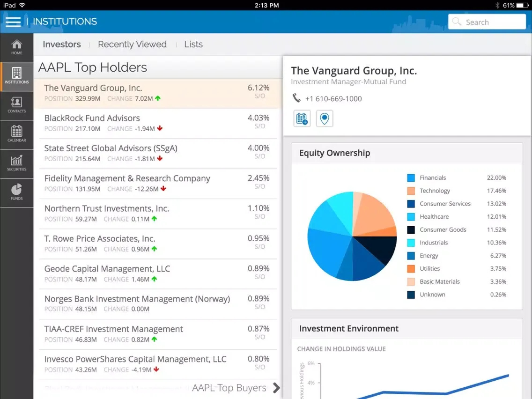Click Financials color swatch in legend
This screenshot has width=532, height=399.
pyautogui.click(x=411, y=178)
